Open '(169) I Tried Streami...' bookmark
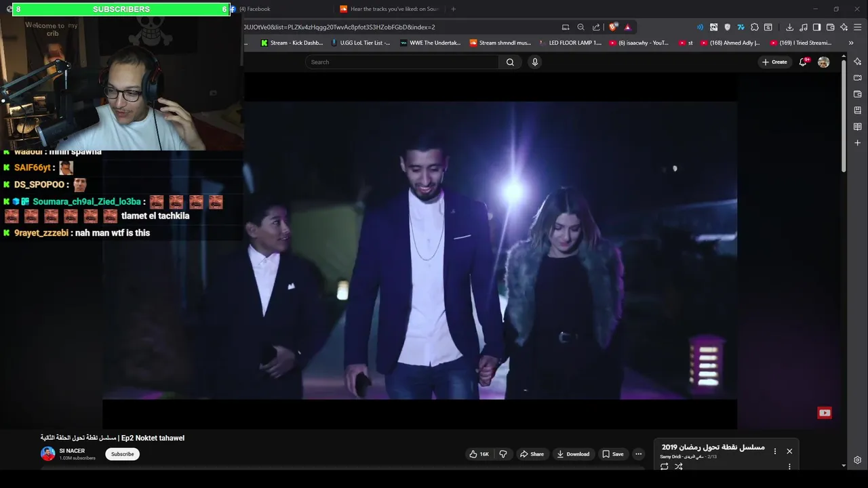 click(x=801, y=43)
